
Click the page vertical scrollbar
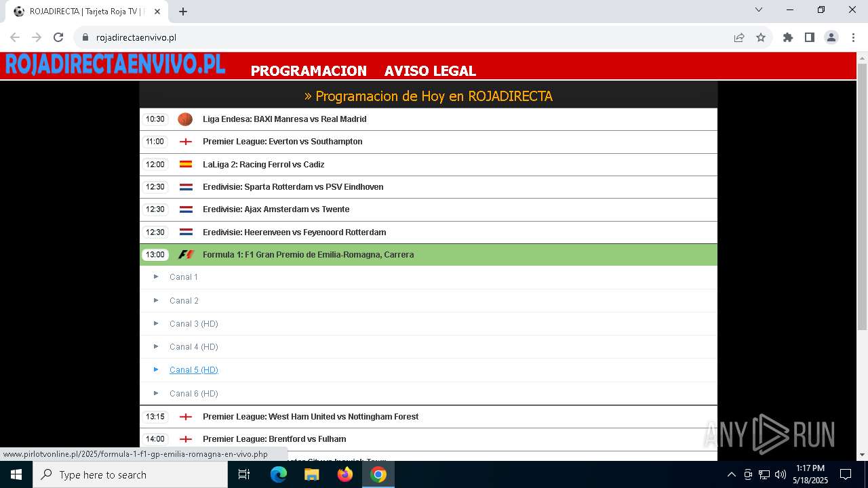[x=862, y=197]
